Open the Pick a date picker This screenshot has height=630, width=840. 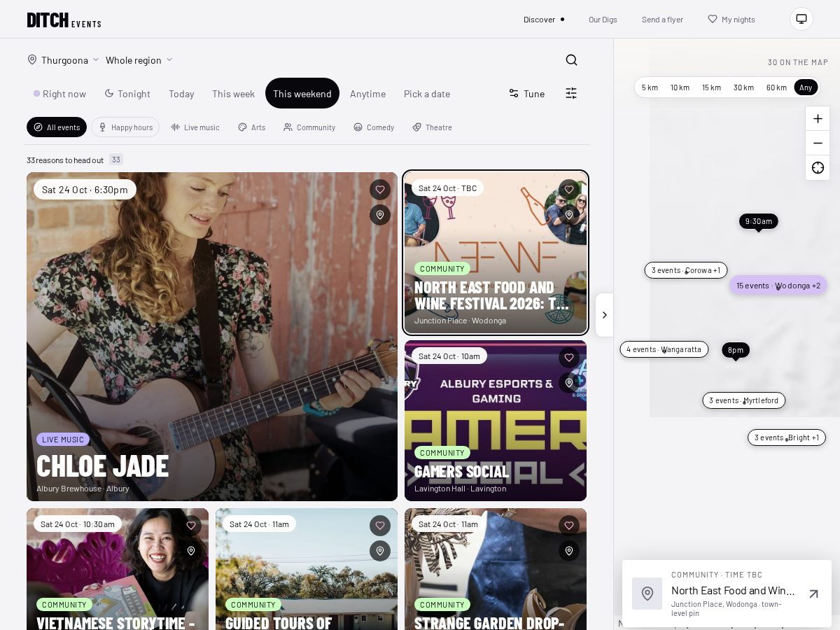tap(427, 94)
